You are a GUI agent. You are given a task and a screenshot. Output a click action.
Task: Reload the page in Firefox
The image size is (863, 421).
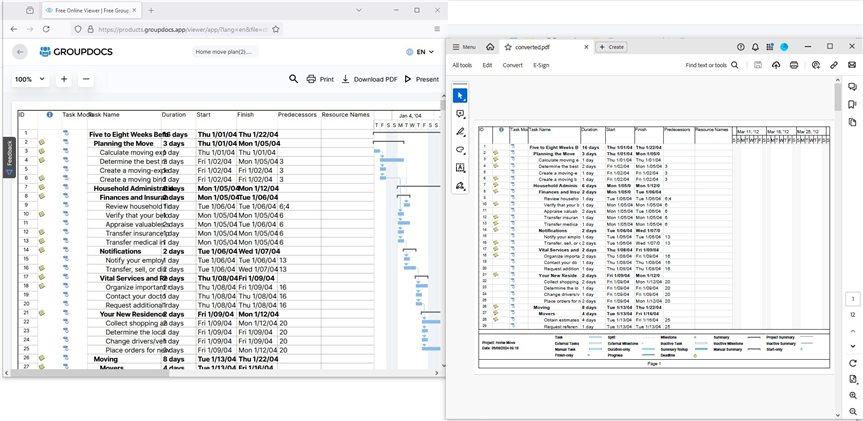click(46, 29)
